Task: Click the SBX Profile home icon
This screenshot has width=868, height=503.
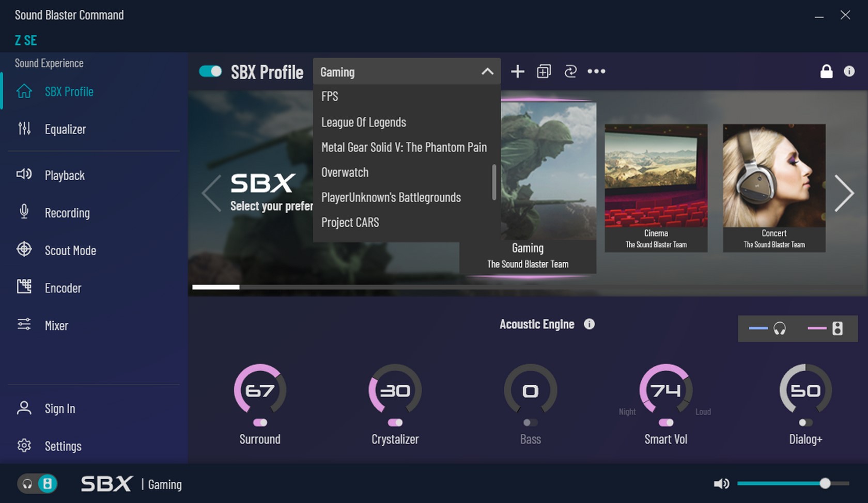Action: click(x=24, y=91)
